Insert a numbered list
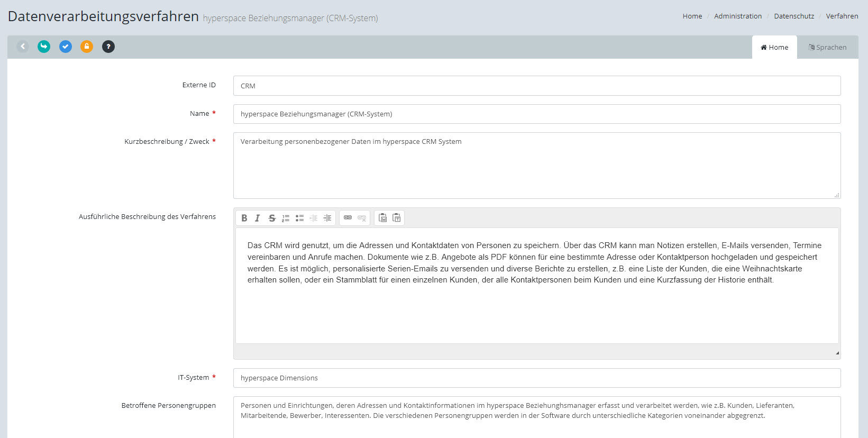 click(x=286, y=218)
